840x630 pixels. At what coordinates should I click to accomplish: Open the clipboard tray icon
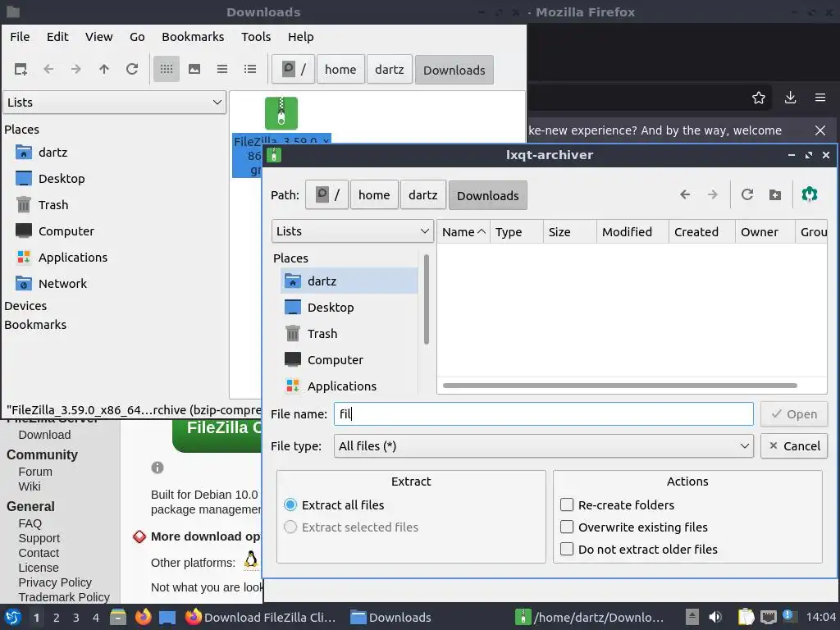(746, 617)
